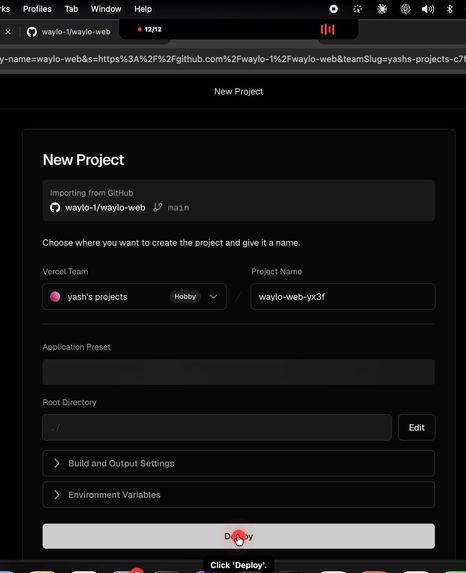Click the browser address bar URL
The width and height of the screenshot is (466, 573).
click(233, 59)
